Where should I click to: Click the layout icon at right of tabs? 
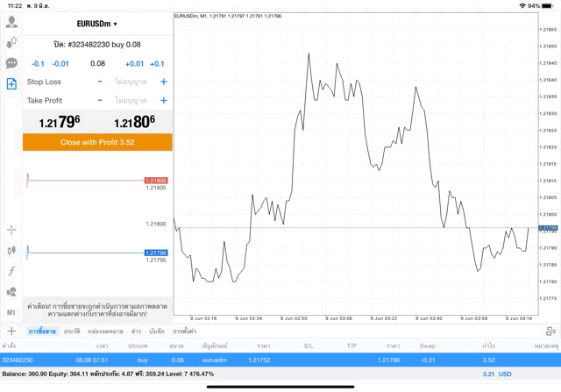550,331
